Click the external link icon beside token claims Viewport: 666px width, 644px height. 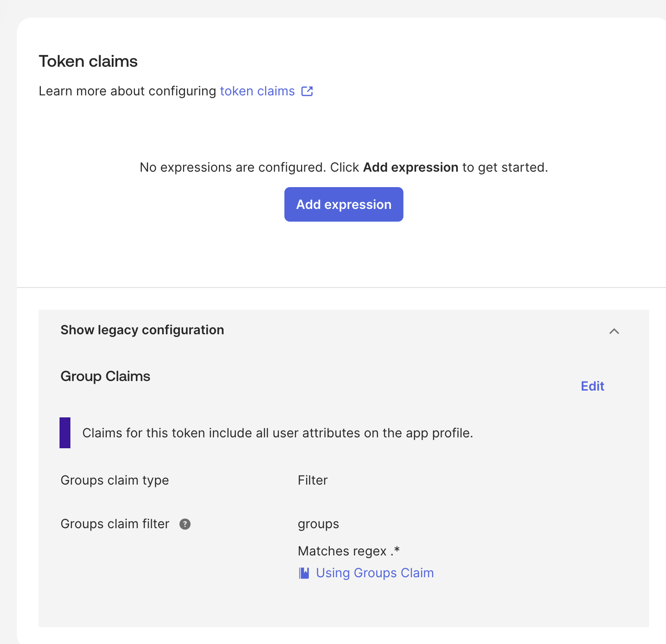coord(307,91)
